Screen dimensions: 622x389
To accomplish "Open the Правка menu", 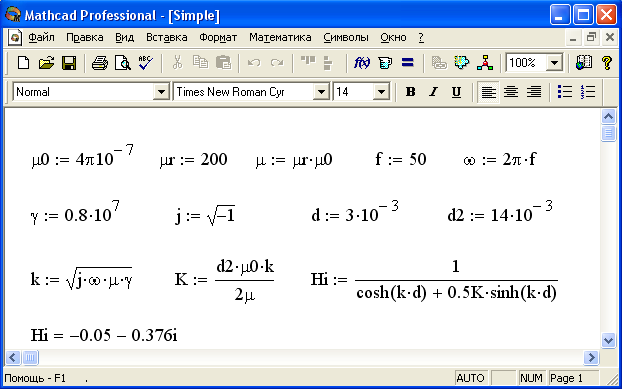I will click(x=84, y=38).
